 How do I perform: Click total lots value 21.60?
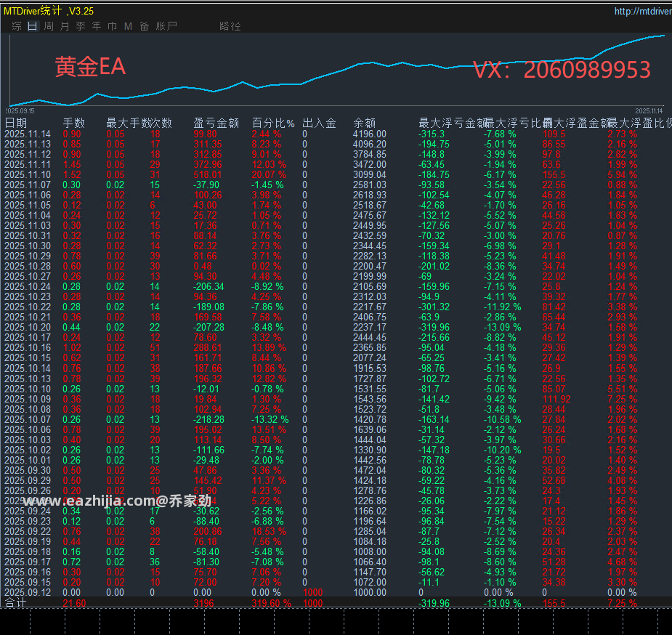pyautogui.click(x=74, y=603)
